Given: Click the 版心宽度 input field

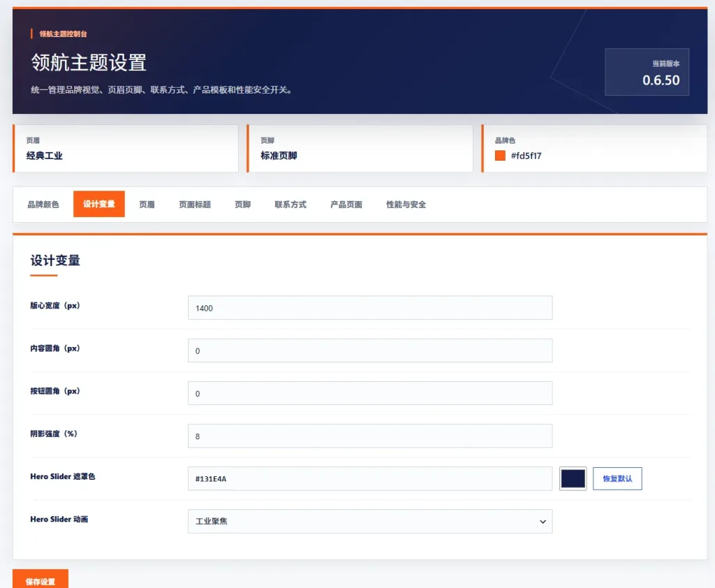Looking at the screenshot, I should (370, 308).
